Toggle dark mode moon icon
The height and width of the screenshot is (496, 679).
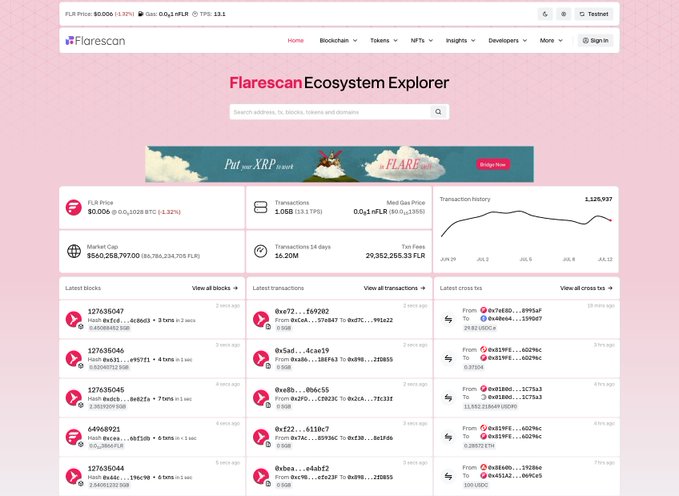click(545, 14)
